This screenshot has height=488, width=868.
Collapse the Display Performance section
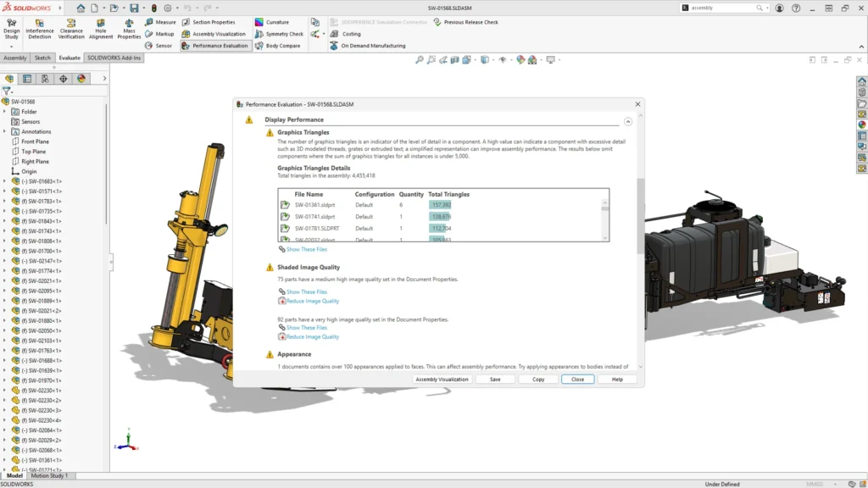pos(628,121)
